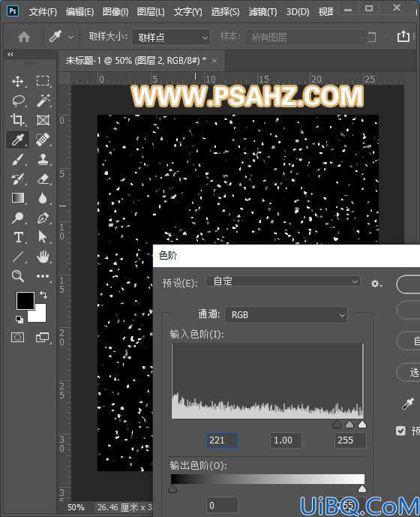Select the Magic Wand tool
The image size is (420, 517).
[x=43, y=101]
